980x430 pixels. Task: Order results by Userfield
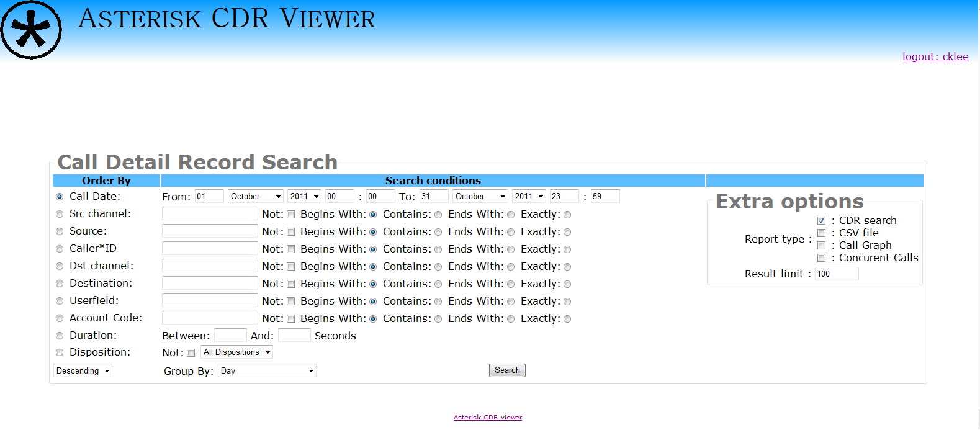tap(60, 301)
